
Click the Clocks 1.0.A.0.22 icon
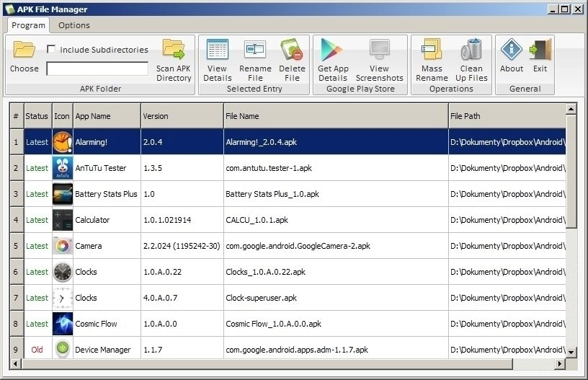63,272
